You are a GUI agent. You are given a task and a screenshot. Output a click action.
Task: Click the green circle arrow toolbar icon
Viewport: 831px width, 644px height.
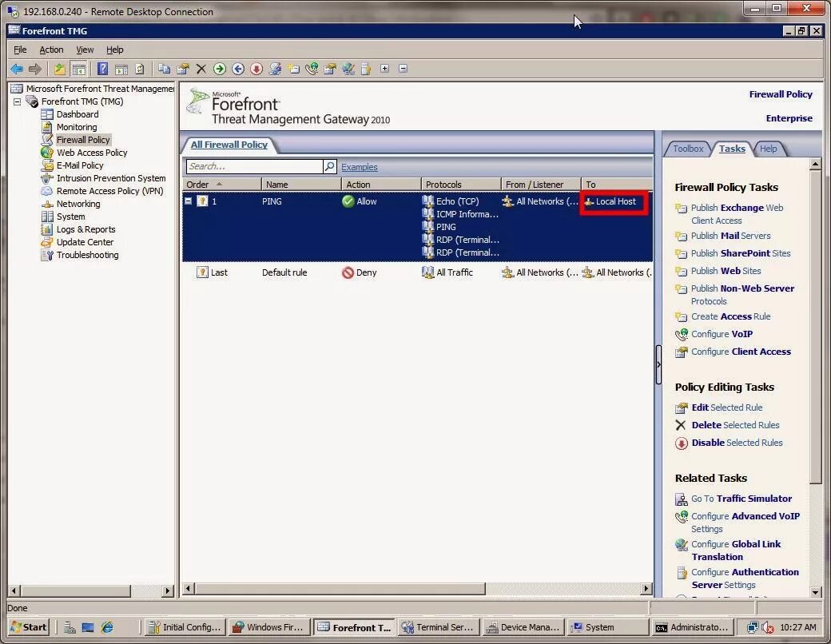pos(220,69)
